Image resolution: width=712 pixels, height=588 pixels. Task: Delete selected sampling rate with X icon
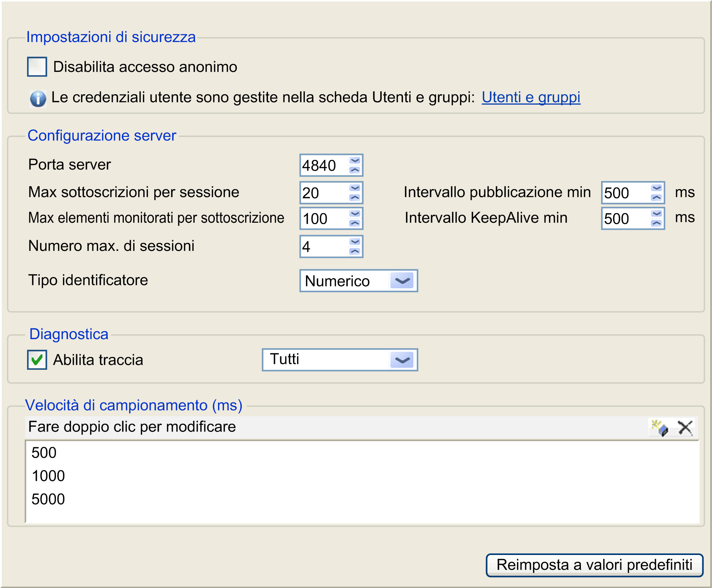coord(685,428)
